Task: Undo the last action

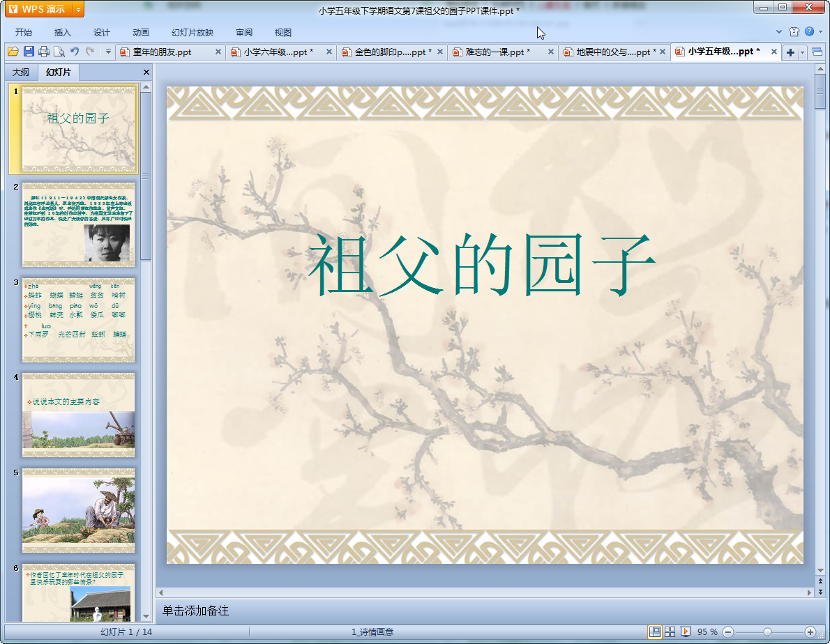Action: tap(75, 52)
